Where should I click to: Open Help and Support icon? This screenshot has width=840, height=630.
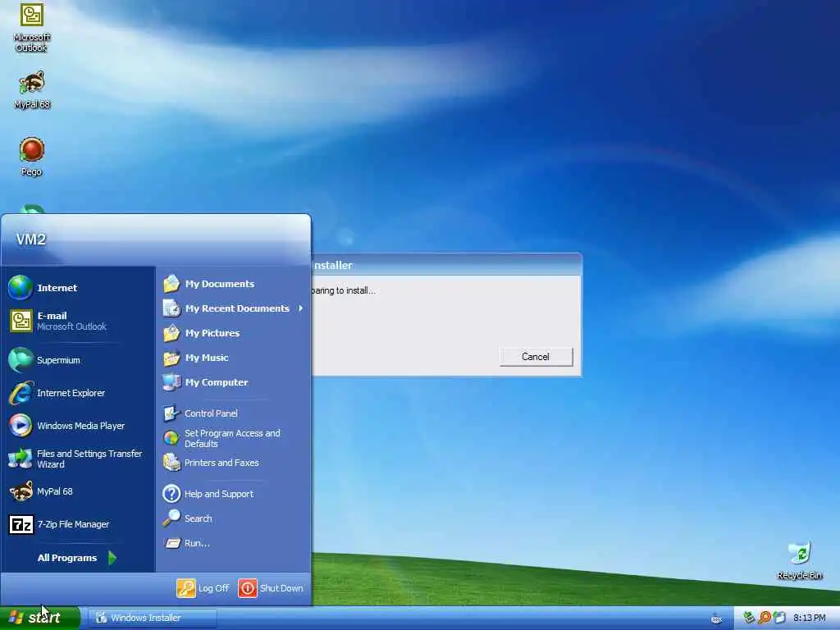point(171,493)
